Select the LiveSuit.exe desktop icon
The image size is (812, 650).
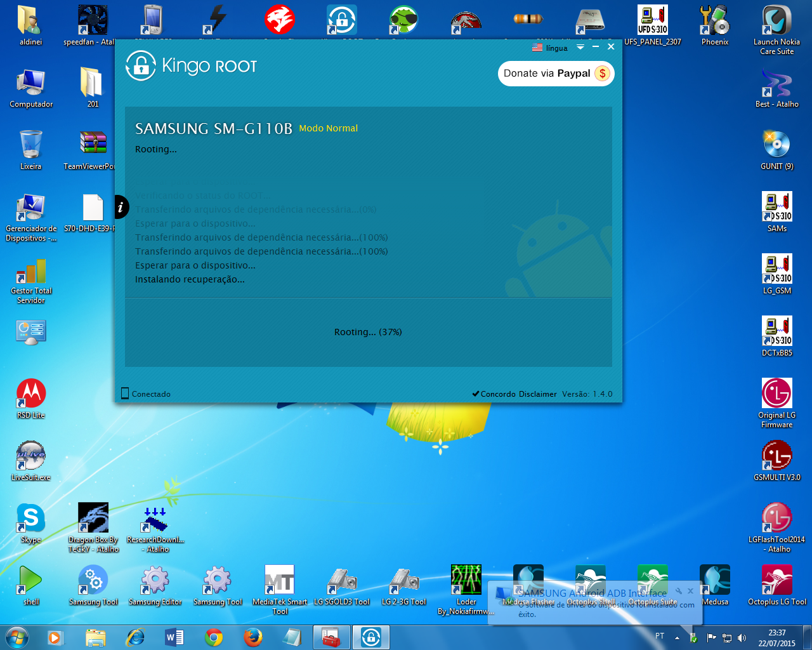coord(31,461)
